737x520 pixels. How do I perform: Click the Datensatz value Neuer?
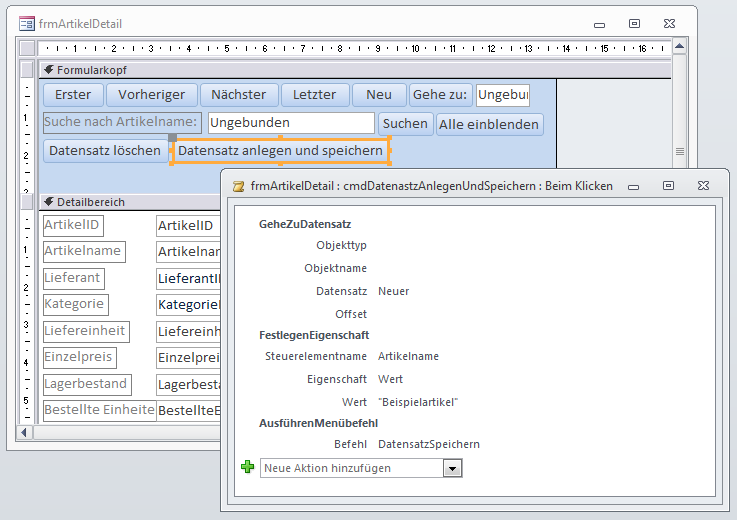[393, 291]
